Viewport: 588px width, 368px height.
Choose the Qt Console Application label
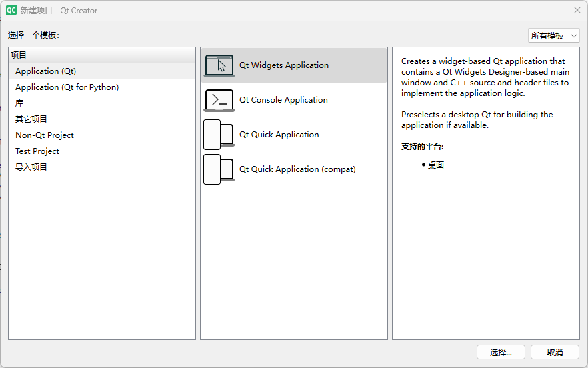(283, 100)
